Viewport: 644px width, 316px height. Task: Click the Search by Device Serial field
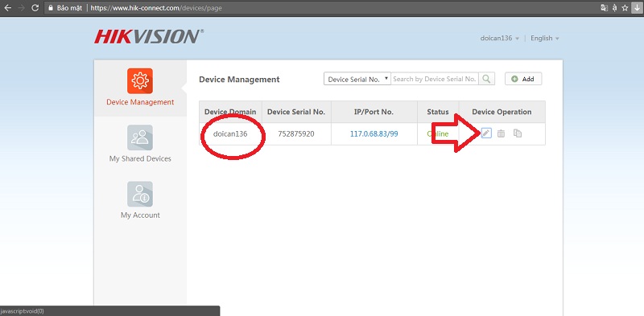pos(435,79)
